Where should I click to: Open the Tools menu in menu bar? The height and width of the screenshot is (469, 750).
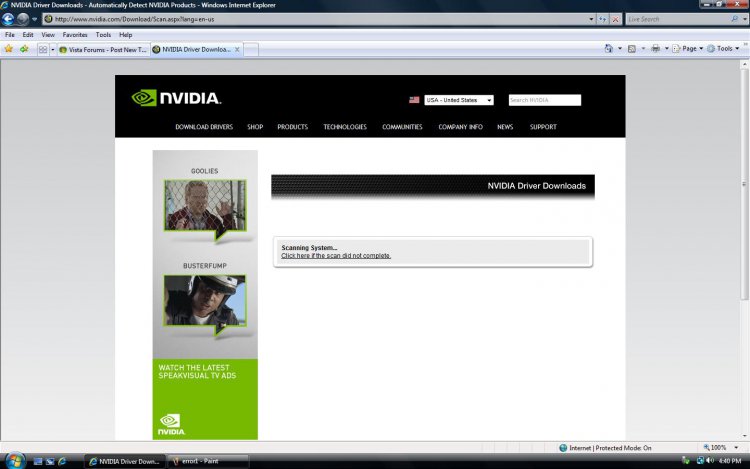coord(103,35)
